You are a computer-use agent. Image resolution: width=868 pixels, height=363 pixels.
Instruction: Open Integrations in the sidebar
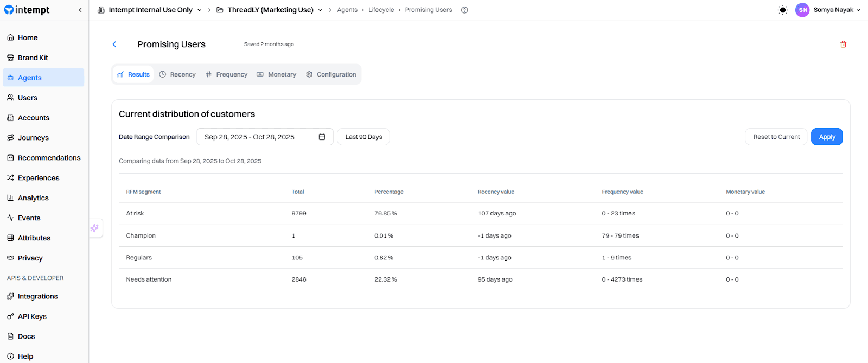(43, 296)
